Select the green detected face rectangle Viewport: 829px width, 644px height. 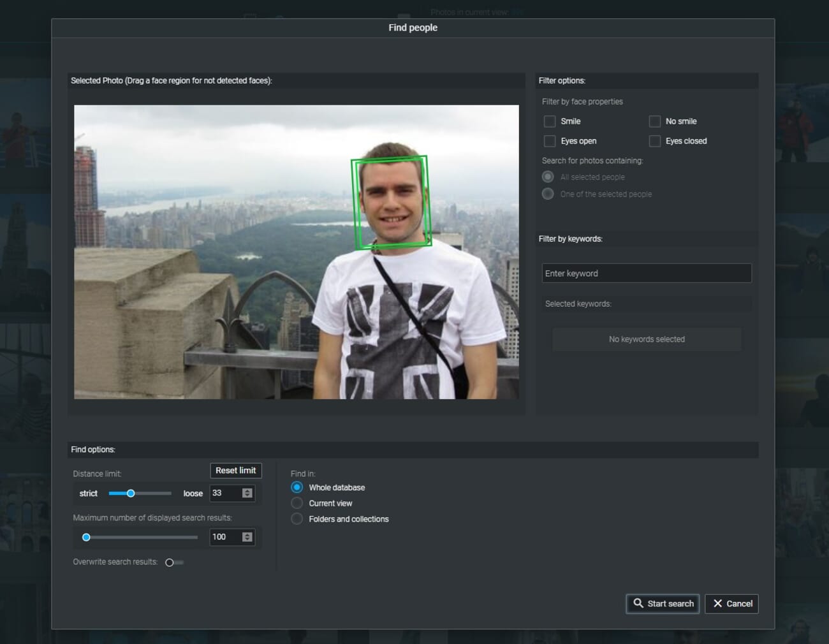[x=391, y=202]
